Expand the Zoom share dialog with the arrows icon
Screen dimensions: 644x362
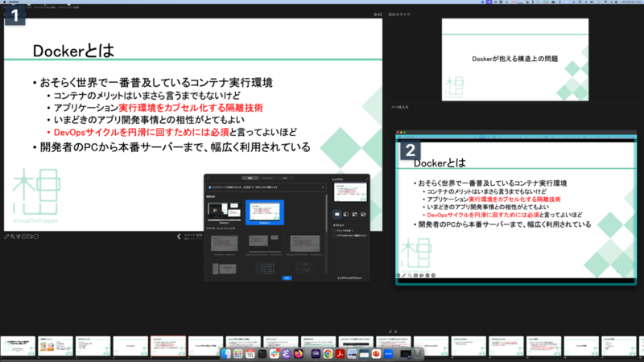367,179
